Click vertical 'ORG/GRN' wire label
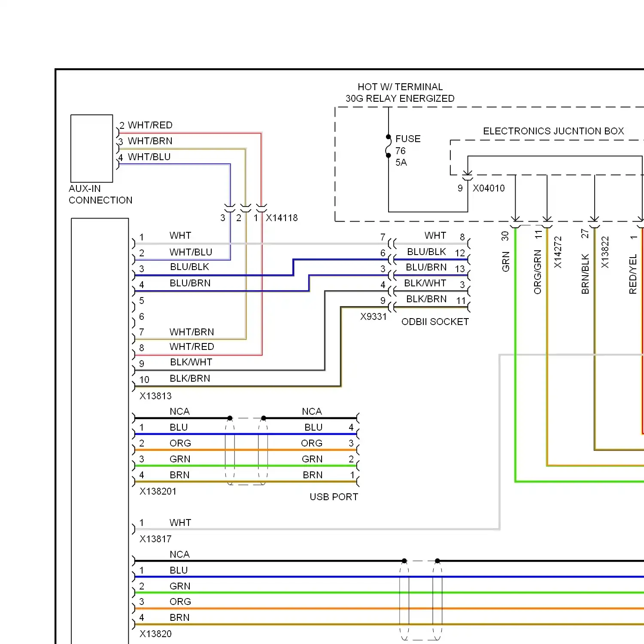644x644 pixels. click(x=538, y=272)
